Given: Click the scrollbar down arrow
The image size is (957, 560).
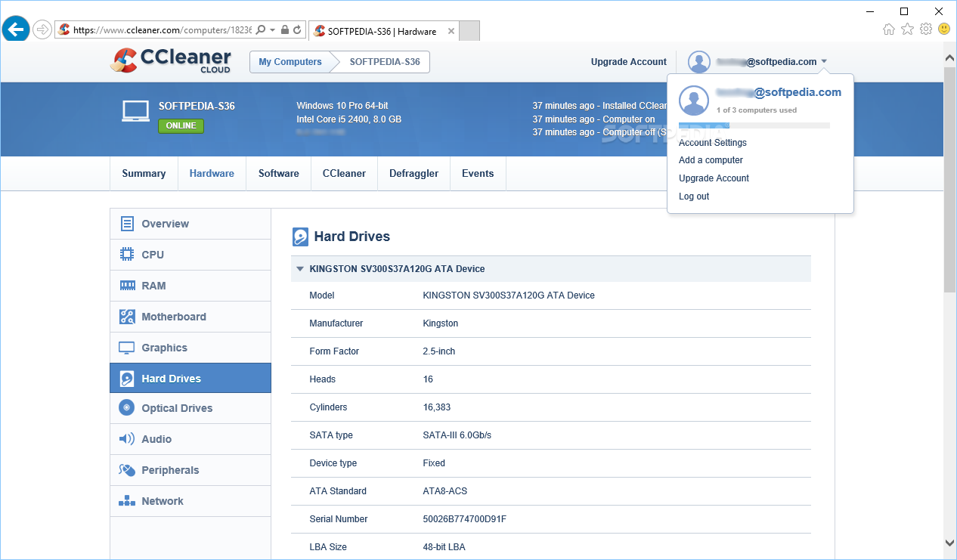Looking at the screenshot, I should pyautogui.click(x=950, y=542).
